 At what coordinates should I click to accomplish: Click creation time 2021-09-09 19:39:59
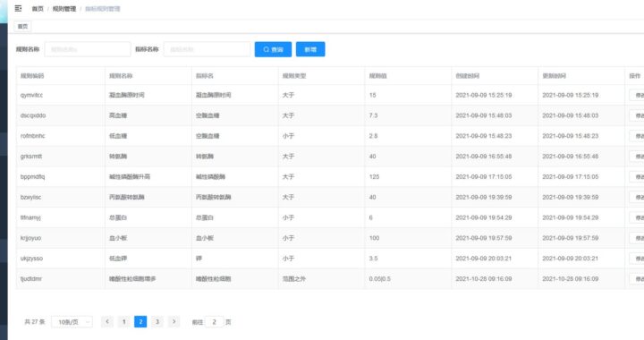tap(484, 197)
